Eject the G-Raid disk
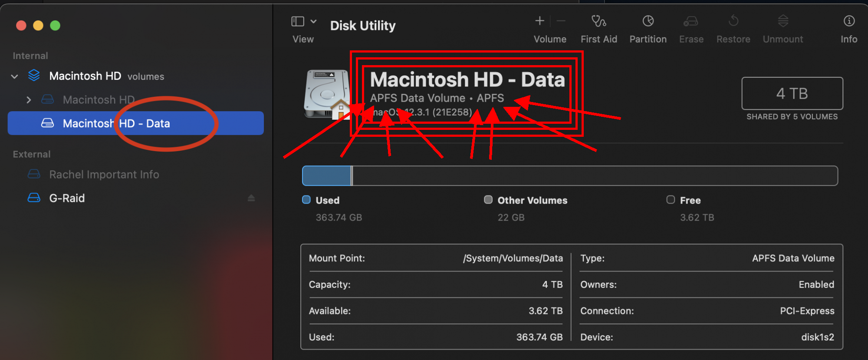 coord(251,198)
